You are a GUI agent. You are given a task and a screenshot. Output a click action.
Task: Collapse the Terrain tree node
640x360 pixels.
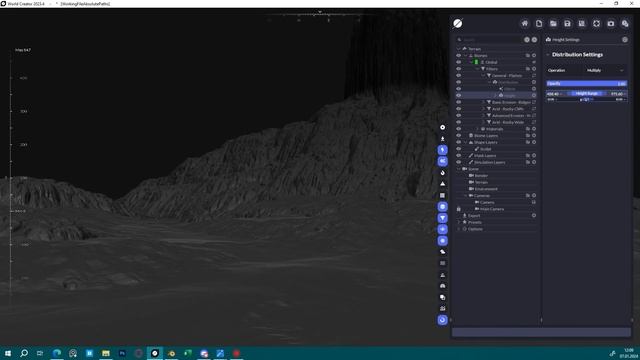[459, 49]
